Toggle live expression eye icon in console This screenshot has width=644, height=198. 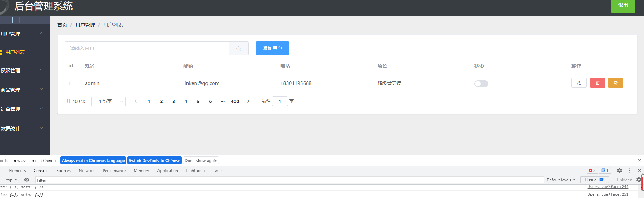(x=27, y=180)
